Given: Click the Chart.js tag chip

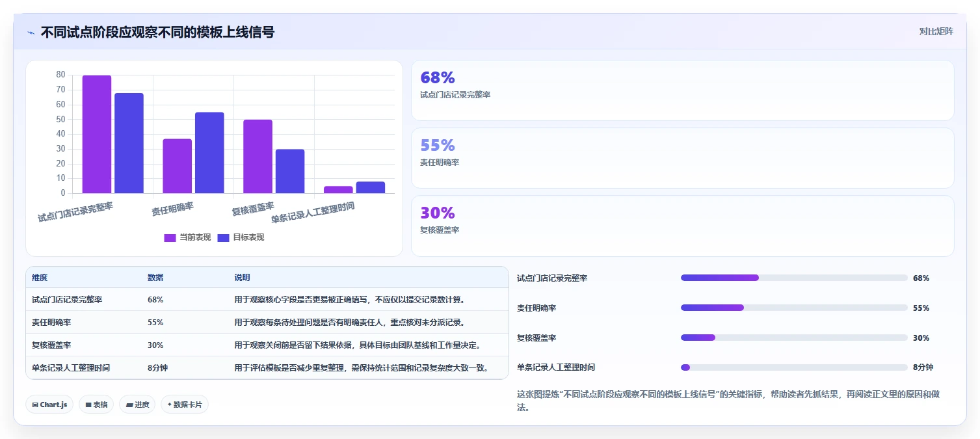Looking at the screenshot, I should pyautogui.click(x=49, y=405).
